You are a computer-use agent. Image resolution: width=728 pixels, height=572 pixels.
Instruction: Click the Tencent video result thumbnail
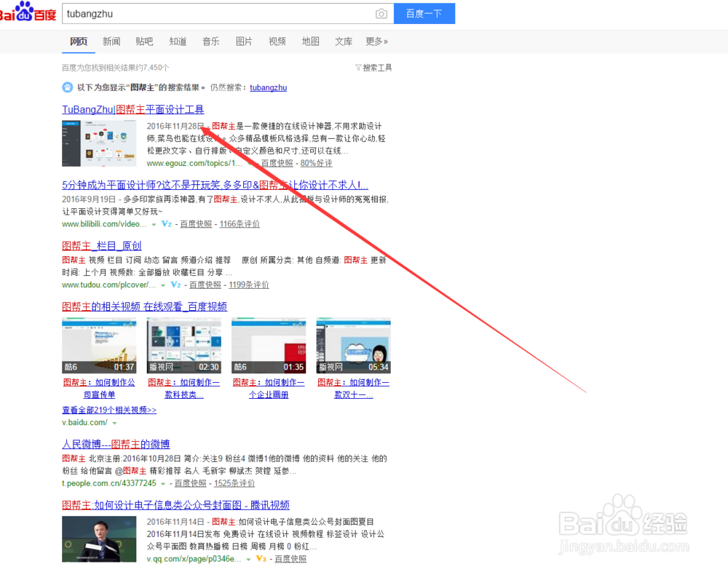[99, 539]
